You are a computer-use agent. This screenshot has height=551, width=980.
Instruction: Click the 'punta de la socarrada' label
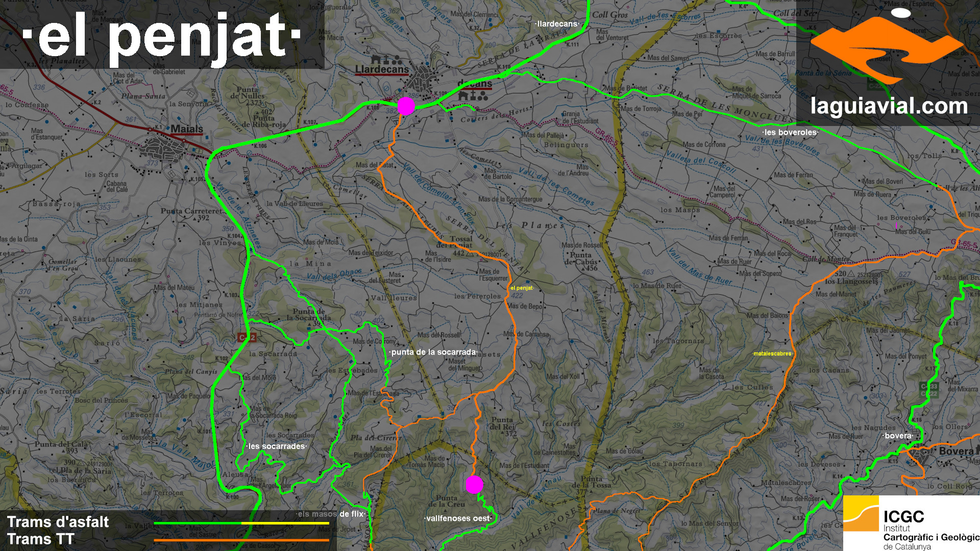click(433, 352)
